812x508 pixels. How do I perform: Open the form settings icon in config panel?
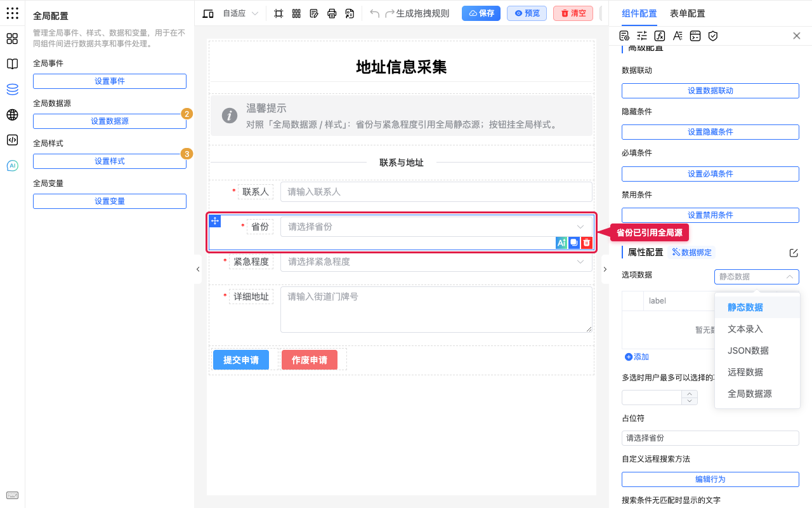click(624, 36)
